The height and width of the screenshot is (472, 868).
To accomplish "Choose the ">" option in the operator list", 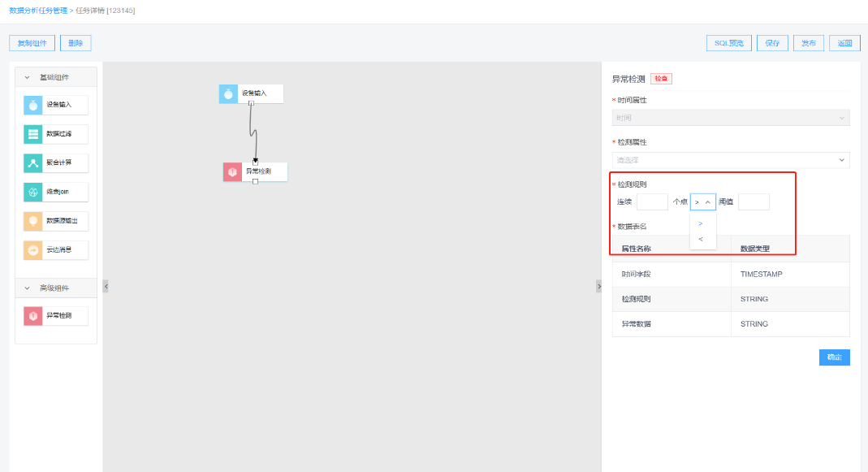I will (x=701, y=223).
